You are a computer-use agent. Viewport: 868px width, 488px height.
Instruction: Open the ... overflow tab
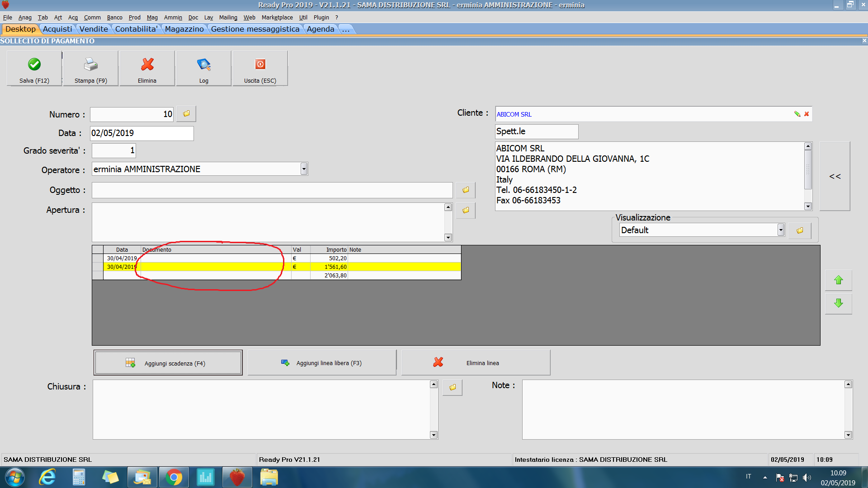[x=346, y=29]
